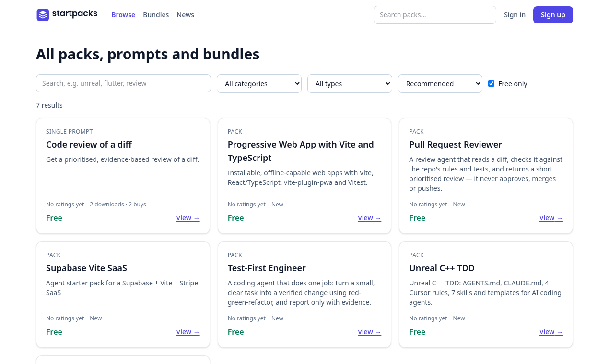Click the Free price on Unreal C++ TDD
This screenshot has height=364, width=609.
pos(417,332)
